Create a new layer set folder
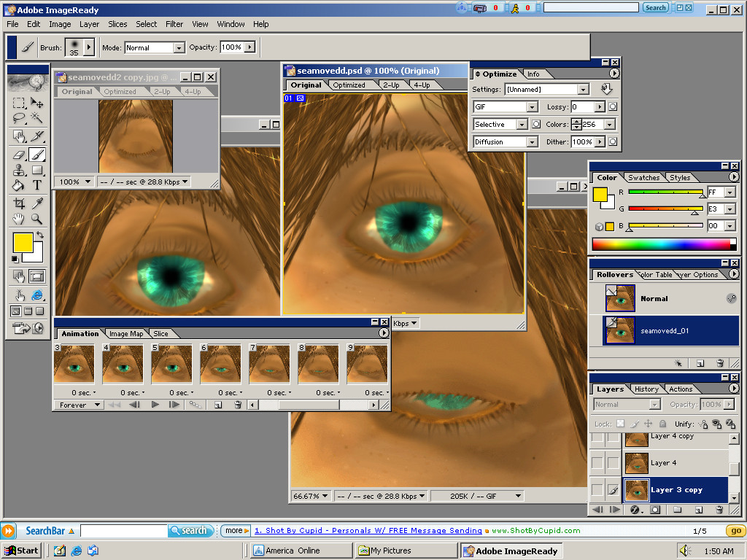 point(677,510)
